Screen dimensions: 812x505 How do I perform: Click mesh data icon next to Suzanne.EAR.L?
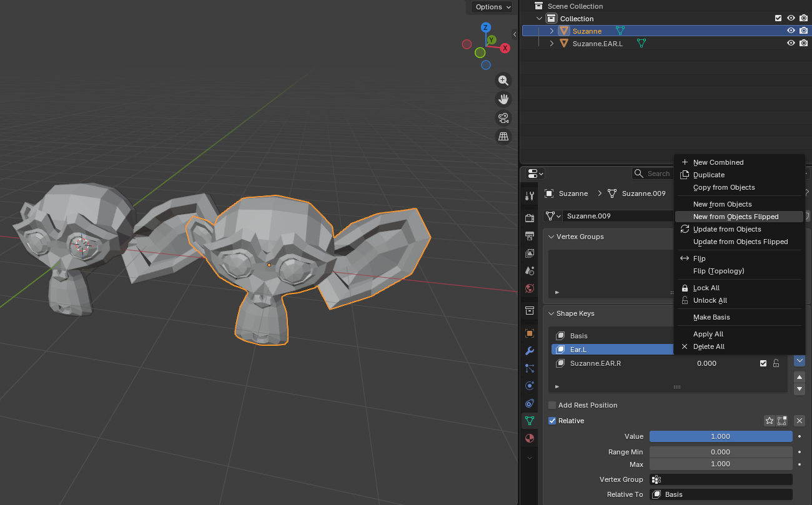tap(641, 43)
